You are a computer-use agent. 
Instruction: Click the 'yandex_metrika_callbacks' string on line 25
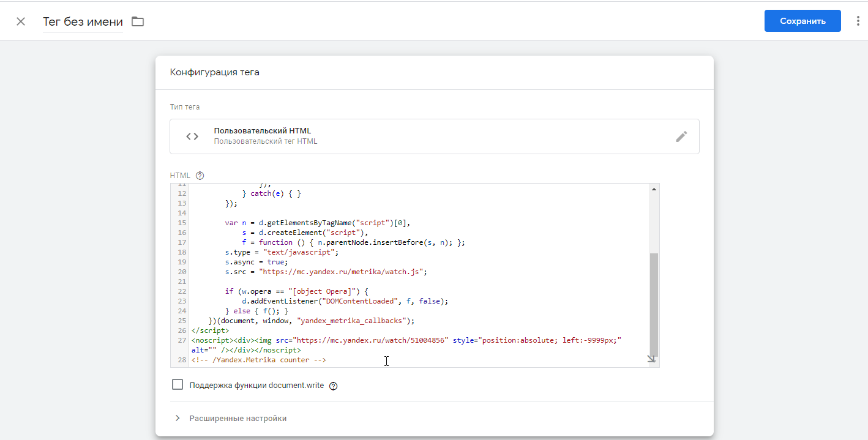tap(351, 321)
